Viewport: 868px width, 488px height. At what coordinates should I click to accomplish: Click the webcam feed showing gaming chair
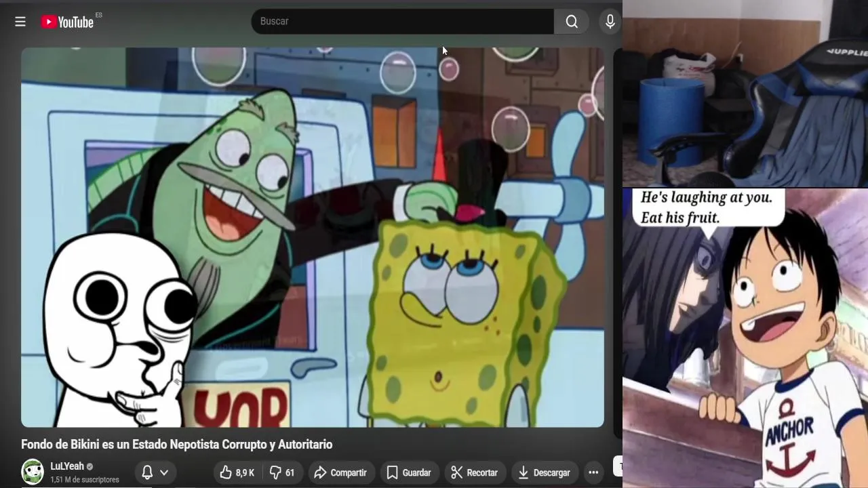pos(745,94)
